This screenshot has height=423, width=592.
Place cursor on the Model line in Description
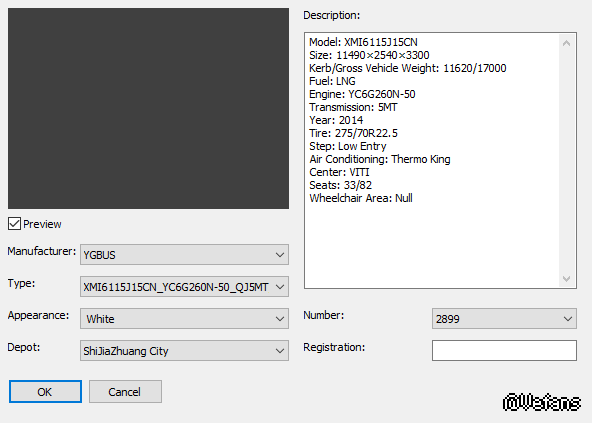click(363, 42)
